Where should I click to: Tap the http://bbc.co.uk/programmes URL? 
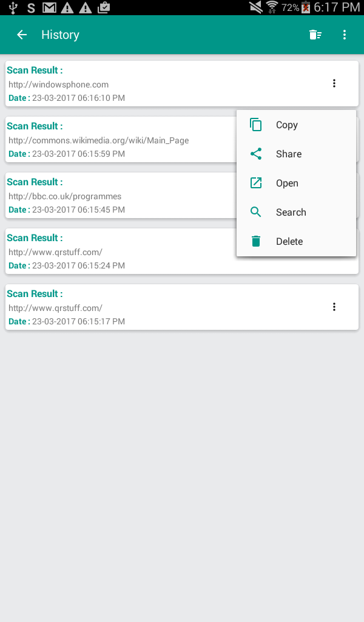pyautogui.click(x=65, y=196)
